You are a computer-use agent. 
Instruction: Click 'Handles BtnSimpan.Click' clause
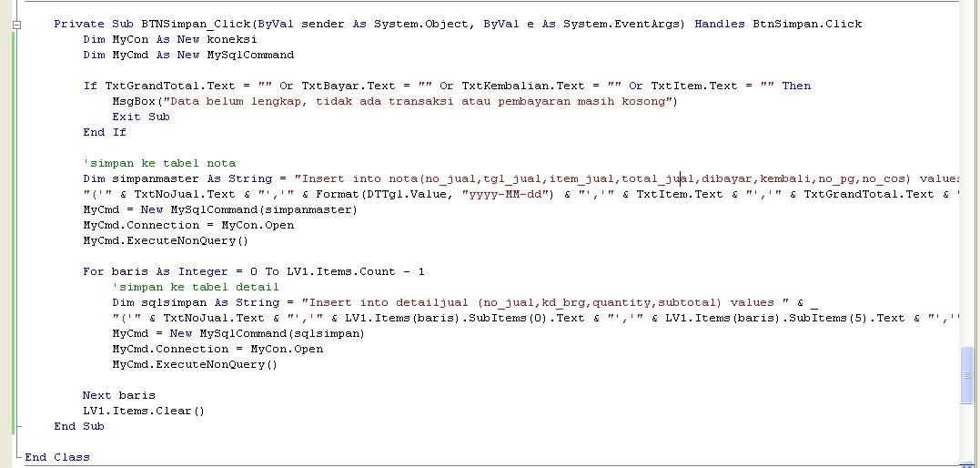[x=778, y=24]
